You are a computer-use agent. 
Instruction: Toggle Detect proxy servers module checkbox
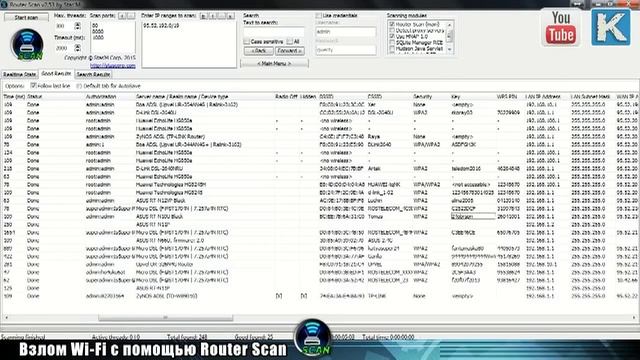click(392, 30)
